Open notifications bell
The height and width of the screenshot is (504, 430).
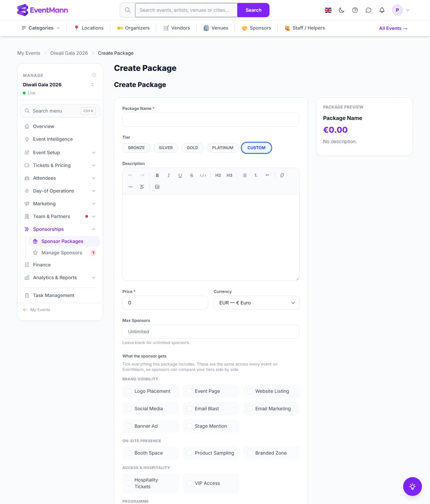382,10
